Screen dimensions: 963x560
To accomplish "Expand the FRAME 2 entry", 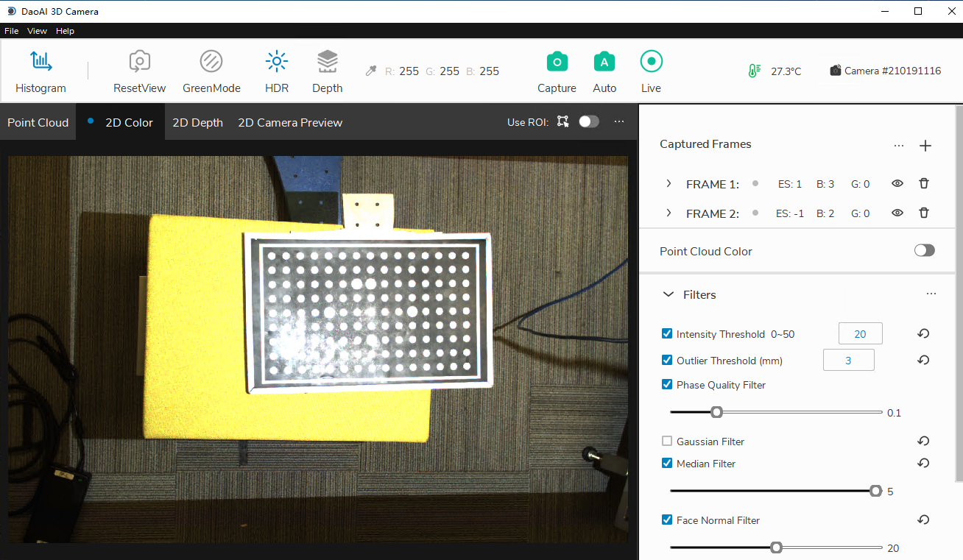I will point(669,213).
